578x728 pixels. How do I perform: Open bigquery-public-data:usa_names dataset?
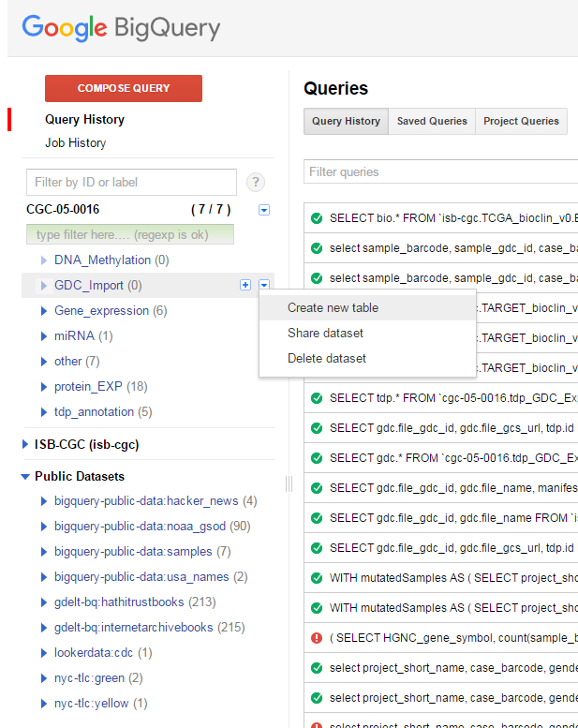click(141, 576)
